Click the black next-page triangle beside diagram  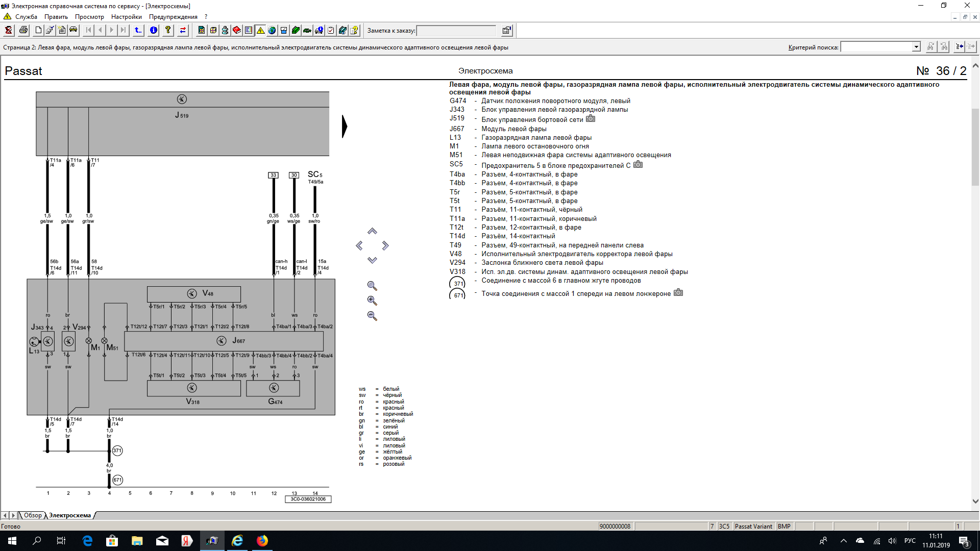[345, 127]
